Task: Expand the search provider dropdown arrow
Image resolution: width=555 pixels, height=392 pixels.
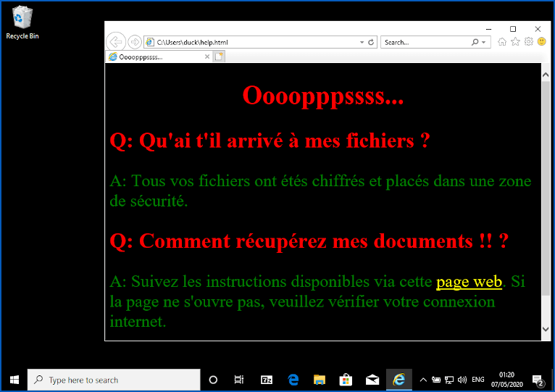Action: pos(484,43)
